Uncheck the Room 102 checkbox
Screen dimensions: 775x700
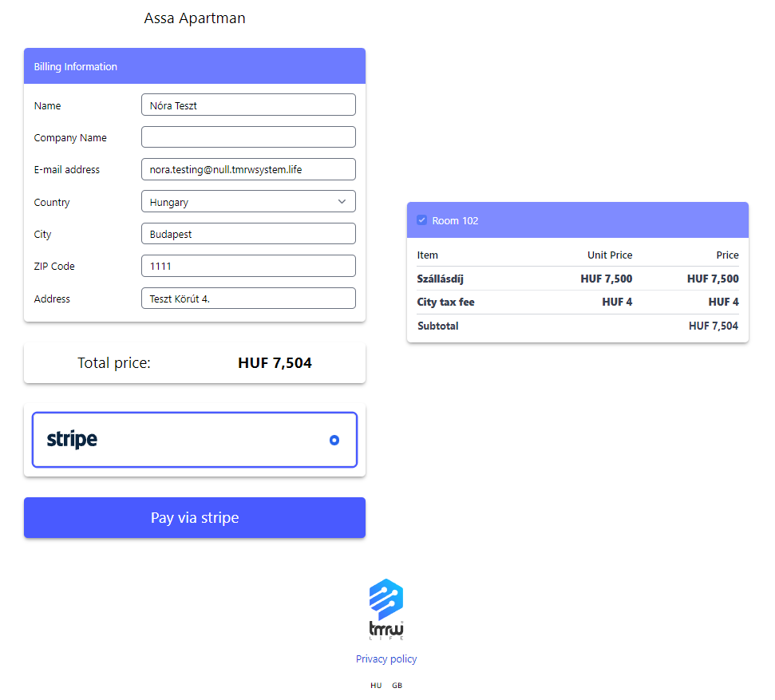[421, 220]
